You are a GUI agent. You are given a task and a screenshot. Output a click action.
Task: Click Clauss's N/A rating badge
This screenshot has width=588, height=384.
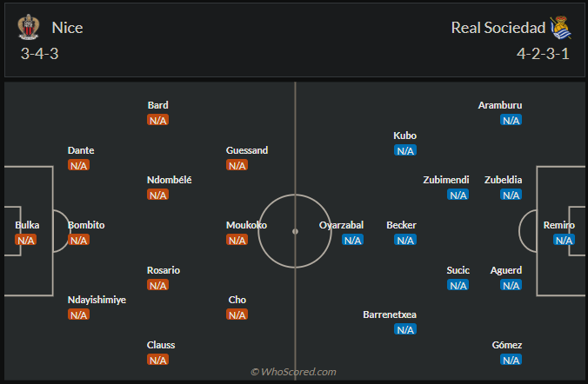157,360
